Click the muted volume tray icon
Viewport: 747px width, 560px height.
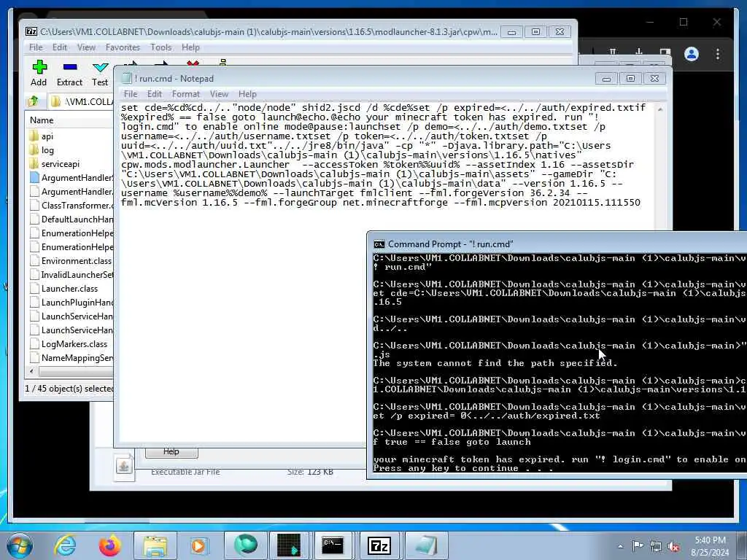(x=673, y=546)
